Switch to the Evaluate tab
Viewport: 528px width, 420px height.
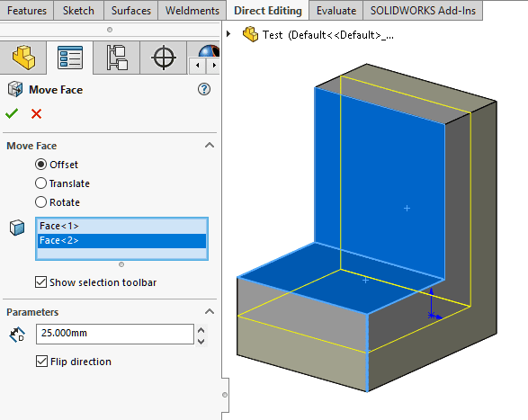[x=336, y=11]
